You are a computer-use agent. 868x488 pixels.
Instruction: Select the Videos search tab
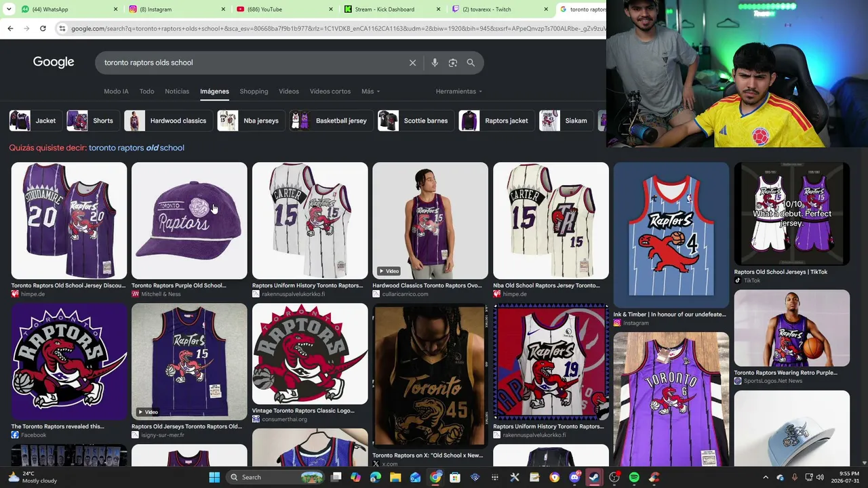point(289,91)
